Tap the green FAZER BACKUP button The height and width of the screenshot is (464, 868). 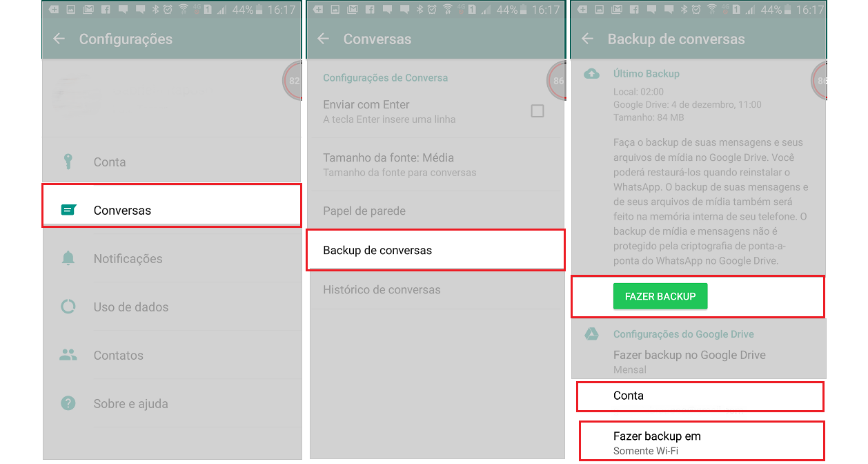660,296
